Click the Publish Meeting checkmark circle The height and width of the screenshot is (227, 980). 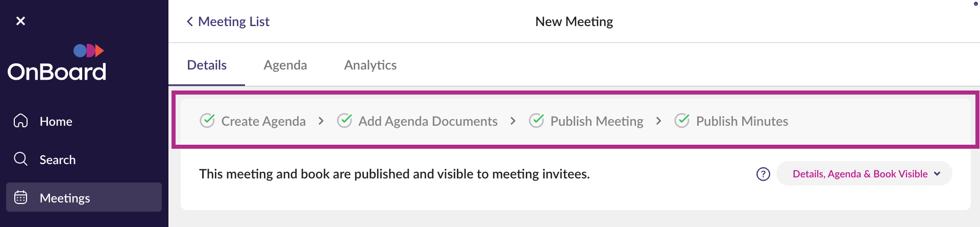[x=536, y=121]
